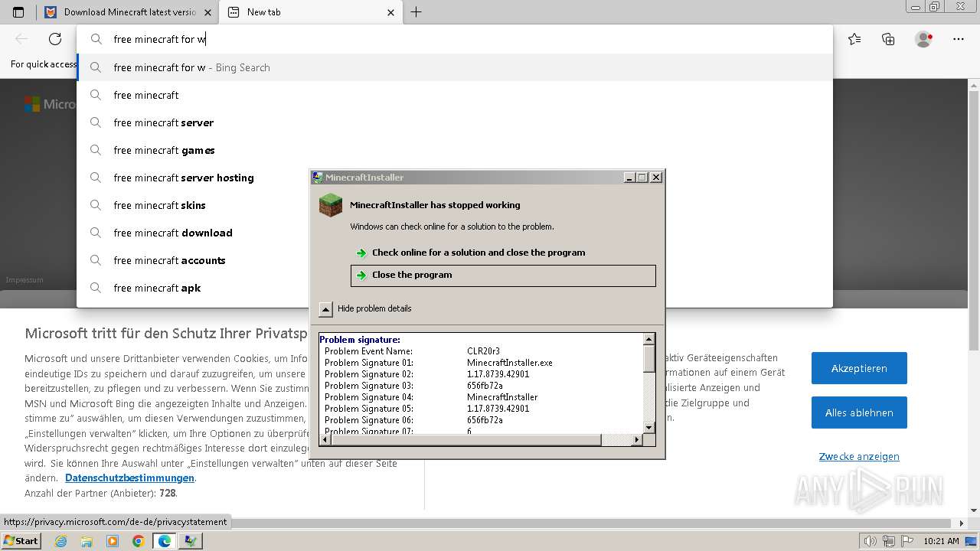980x551 pixels.
Task: Open File Explorer folder taskbar icon
Action: pos(87,541)
